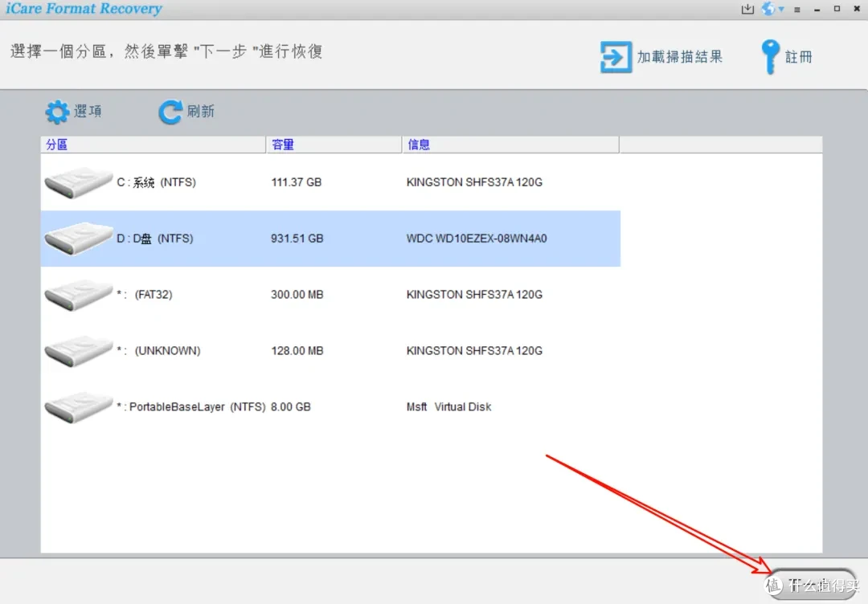Click the *: (FAT32) partition name
Screen dimensions: 868x604
pos(145,295)
